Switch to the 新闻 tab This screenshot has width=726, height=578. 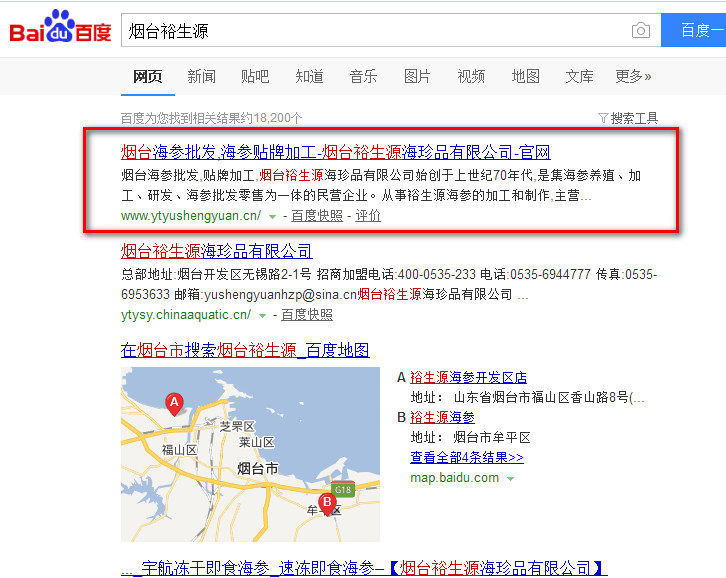click(x=201, y=76)
